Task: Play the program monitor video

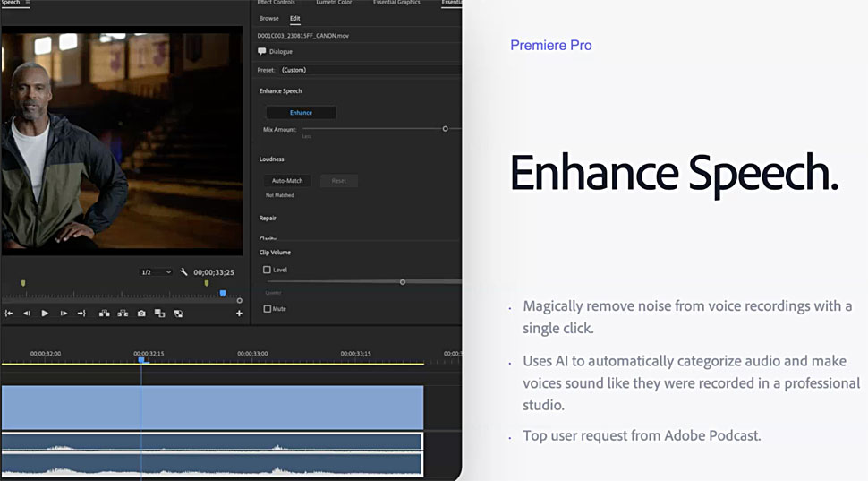Action: point(45,314)
